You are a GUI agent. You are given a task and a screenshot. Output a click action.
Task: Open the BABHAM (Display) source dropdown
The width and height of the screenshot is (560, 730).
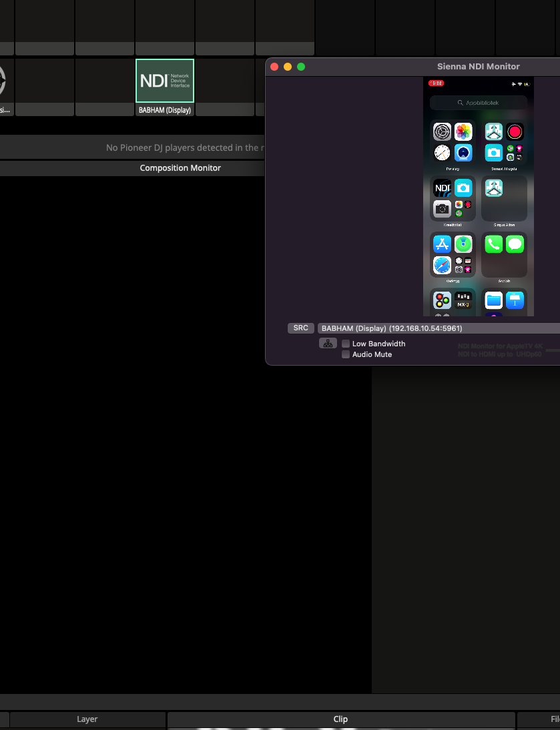(437, 328)
